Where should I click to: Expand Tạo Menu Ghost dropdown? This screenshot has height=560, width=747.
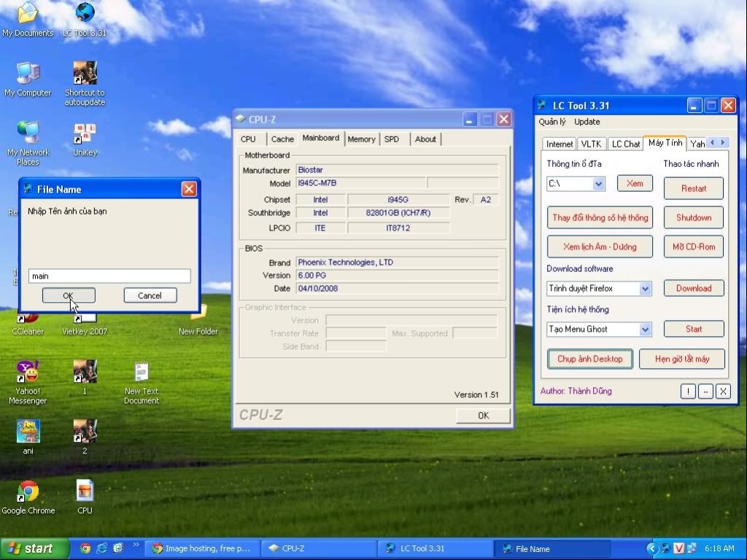coord(645,329)
